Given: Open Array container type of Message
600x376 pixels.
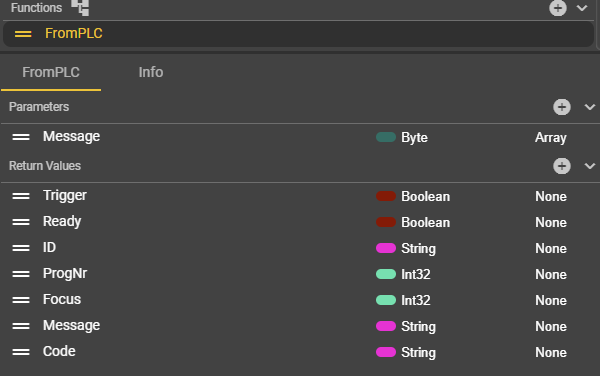Looking at the screenshot, I should 551,137.
